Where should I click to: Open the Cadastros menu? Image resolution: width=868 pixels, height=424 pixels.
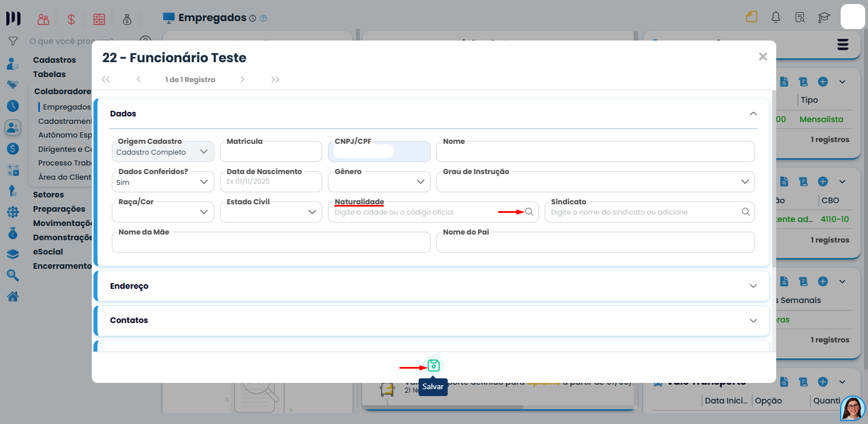(54, 60)
